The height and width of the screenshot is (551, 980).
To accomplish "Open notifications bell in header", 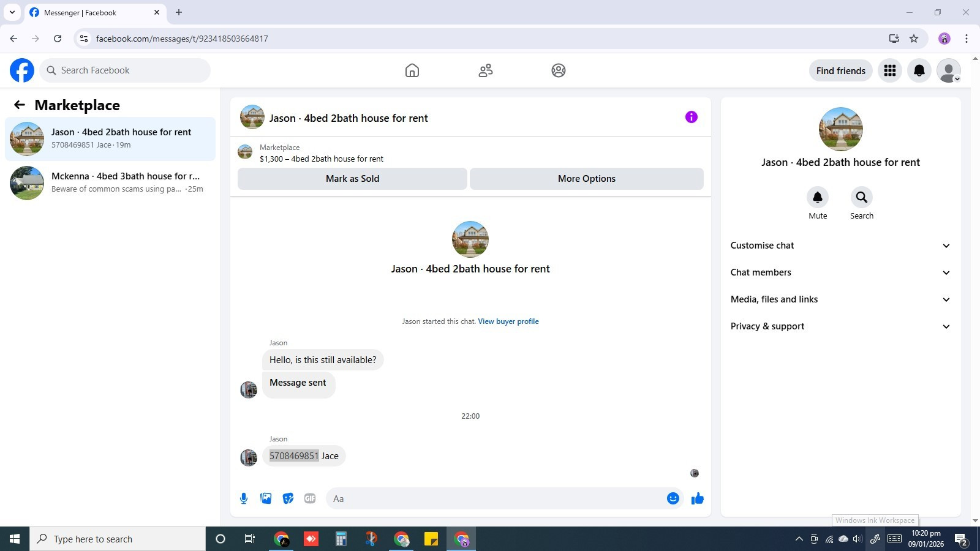I will point(919,70).
